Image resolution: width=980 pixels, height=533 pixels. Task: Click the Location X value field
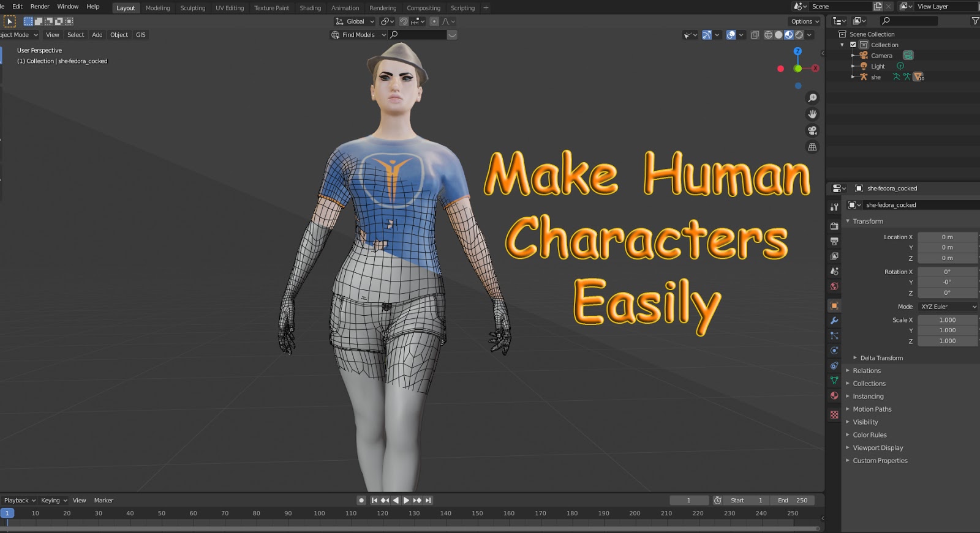[948, 237]
